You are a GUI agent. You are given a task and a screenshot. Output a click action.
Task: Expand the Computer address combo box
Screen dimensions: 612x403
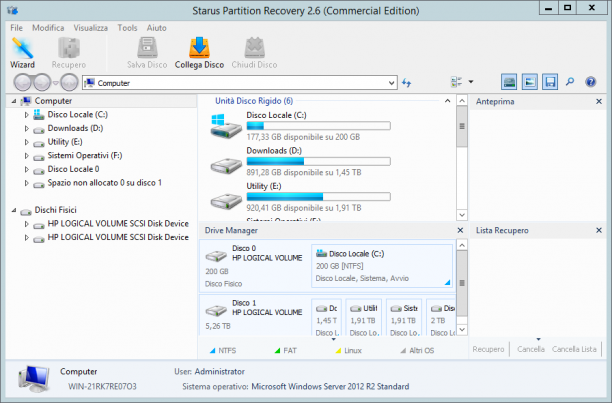coord(391,83)
